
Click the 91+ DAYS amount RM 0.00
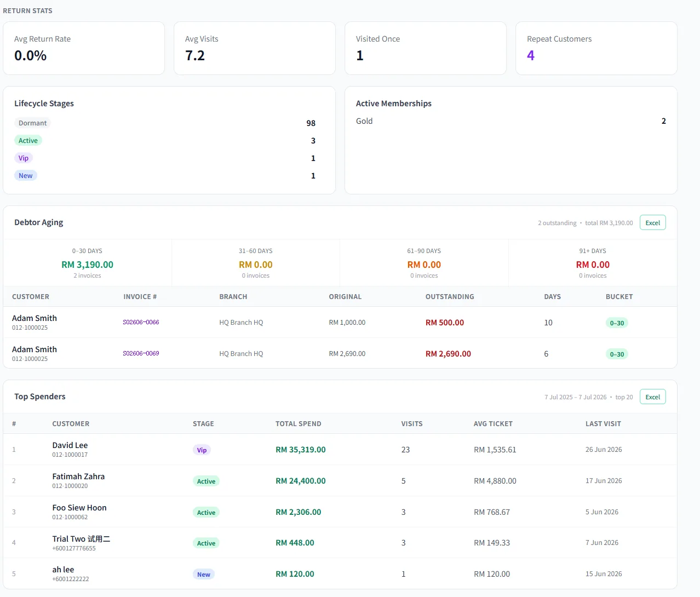click(593, 265)
